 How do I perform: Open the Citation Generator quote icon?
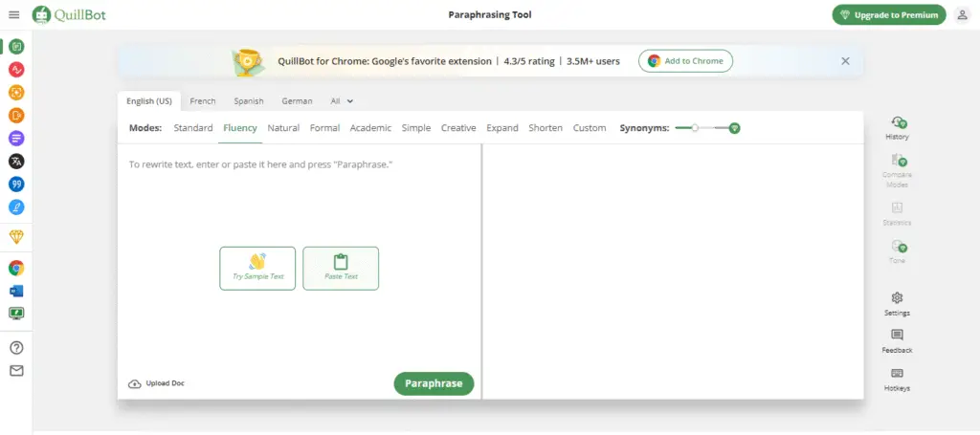(x=16, y=185)
